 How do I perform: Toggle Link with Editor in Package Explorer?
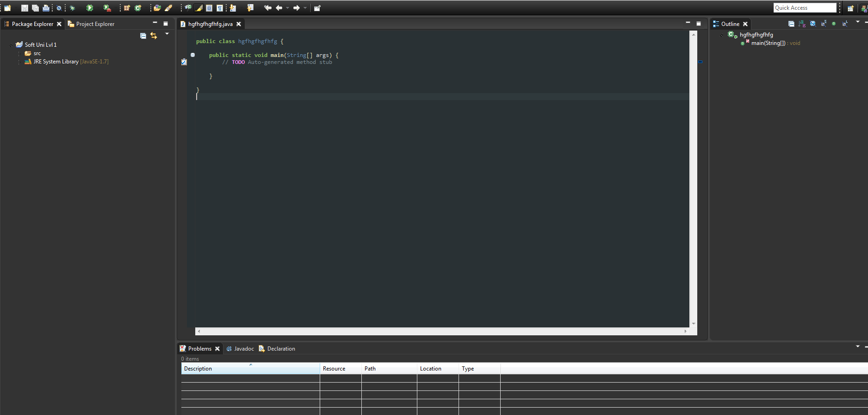[154, 36]
